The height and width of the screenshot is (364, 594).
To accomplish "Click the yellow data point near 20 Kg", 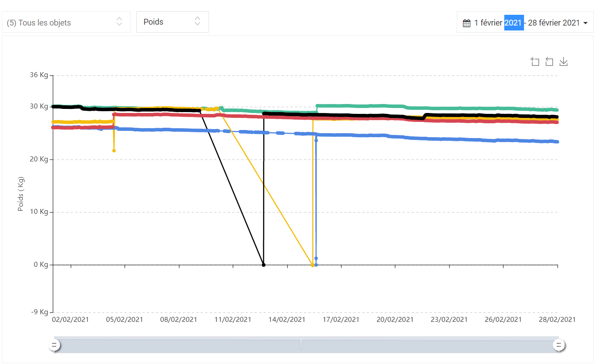I will pyautogui.click(x=114, y=151).
